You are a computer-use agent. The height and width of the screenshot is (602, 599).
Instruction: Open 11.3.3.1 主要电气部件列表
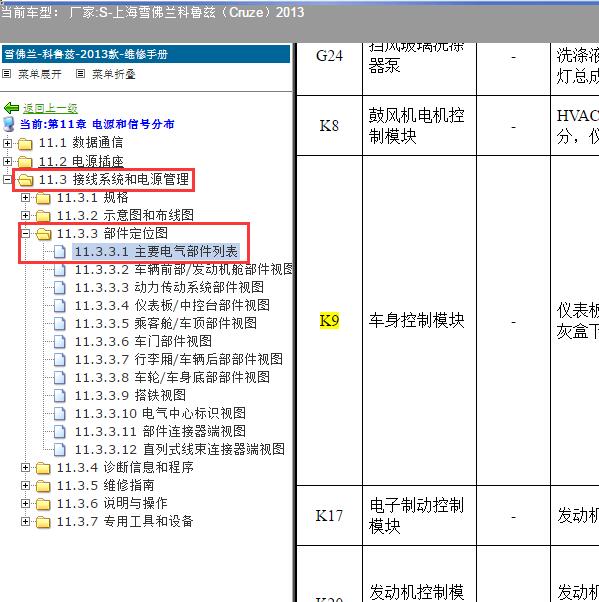pos(156,251)
